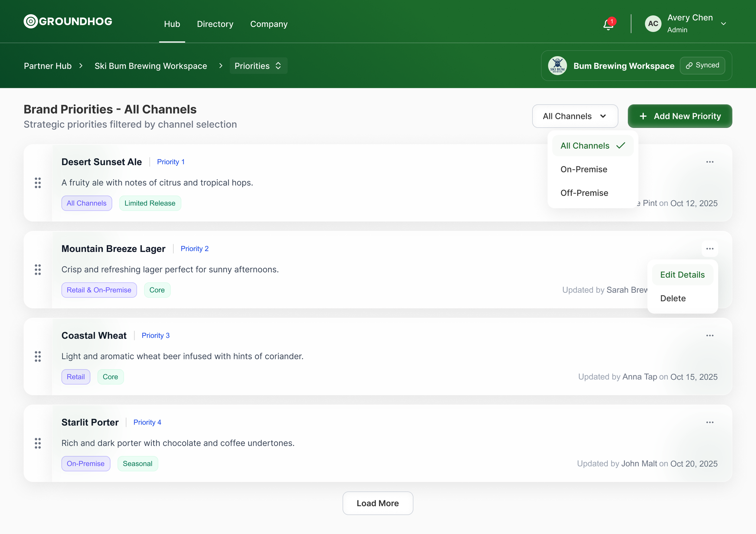Switch to the Directory tab
The height and width of the screenshot is (534, 756).
pos(215,24)
